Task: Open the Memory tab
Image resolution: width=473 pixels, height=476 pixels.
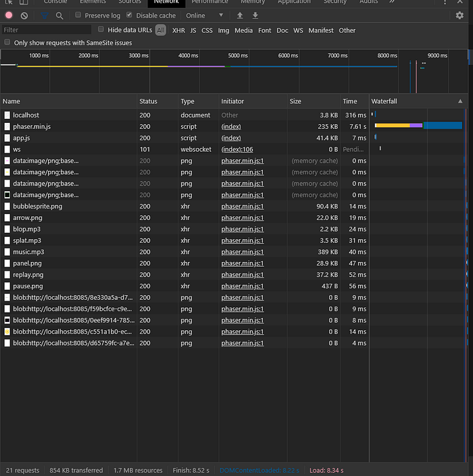Action: 253,2
